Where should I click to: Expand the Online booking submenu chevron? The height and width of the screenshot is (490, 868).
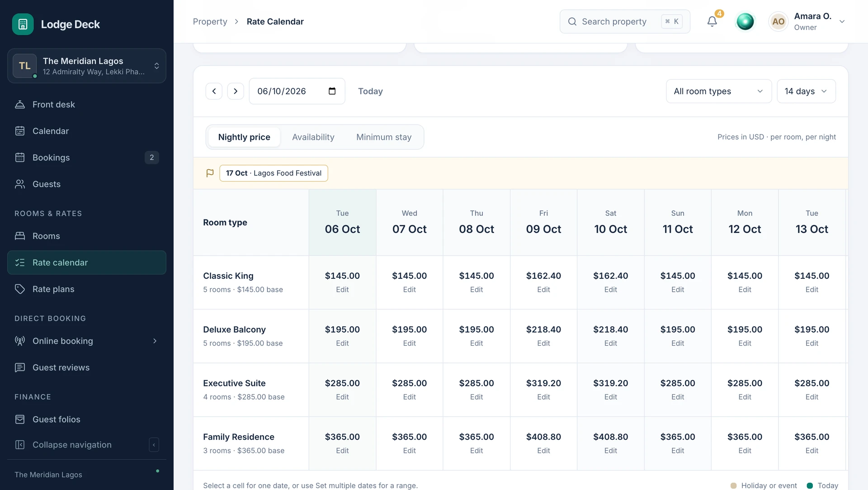(155, 341)
